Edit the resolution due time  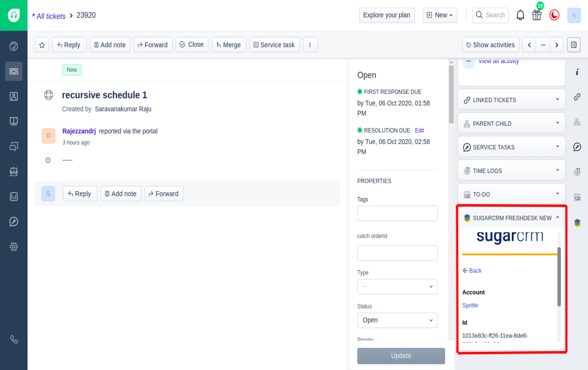pos(419,131)
